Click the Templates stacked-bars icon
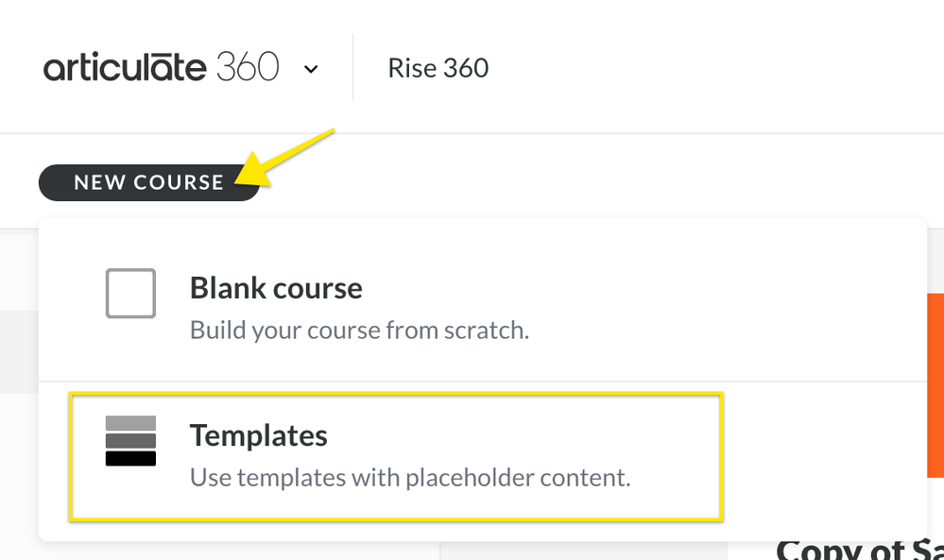Screen dimensions: 944x560 coord(130,441)
